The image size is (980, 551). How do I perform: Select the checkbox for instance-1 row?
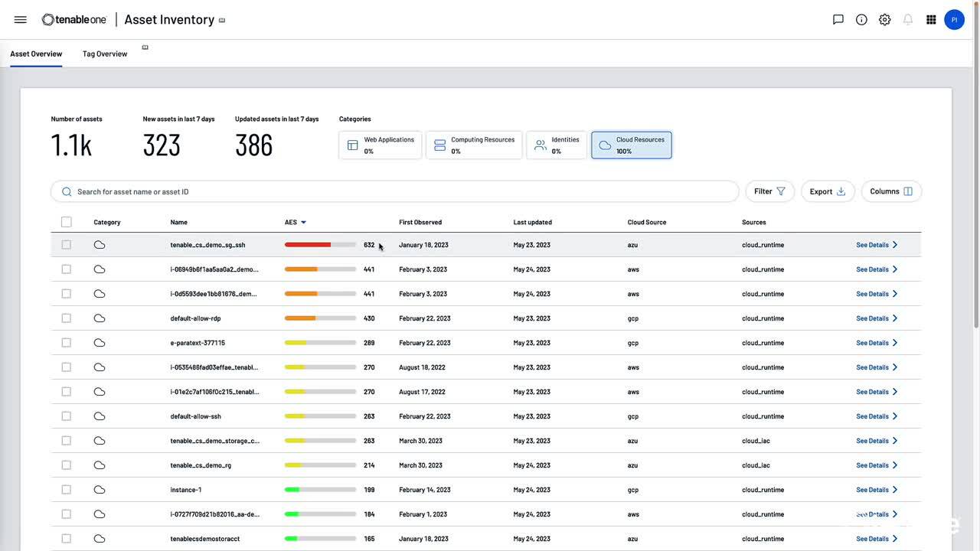pyautogui.click(x=67, y=490)
